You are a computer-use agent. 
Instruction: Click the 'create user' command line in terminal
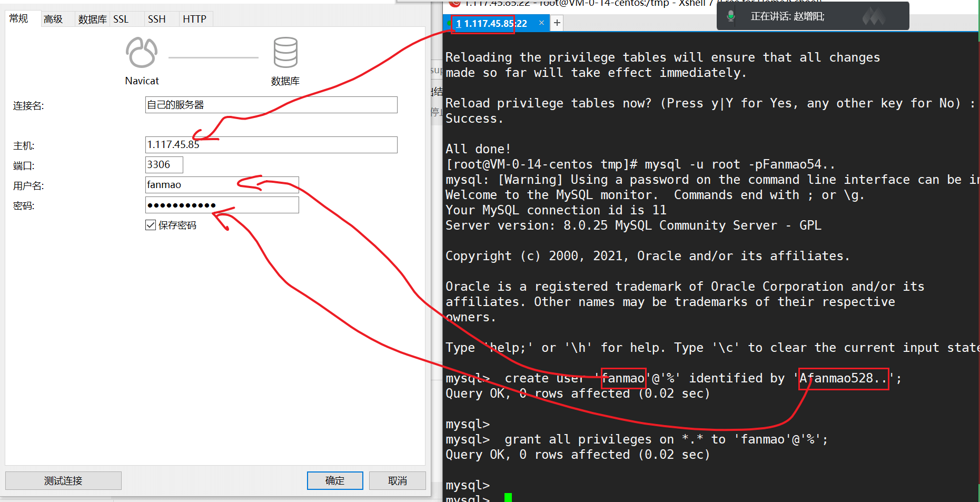click(674, 378)
